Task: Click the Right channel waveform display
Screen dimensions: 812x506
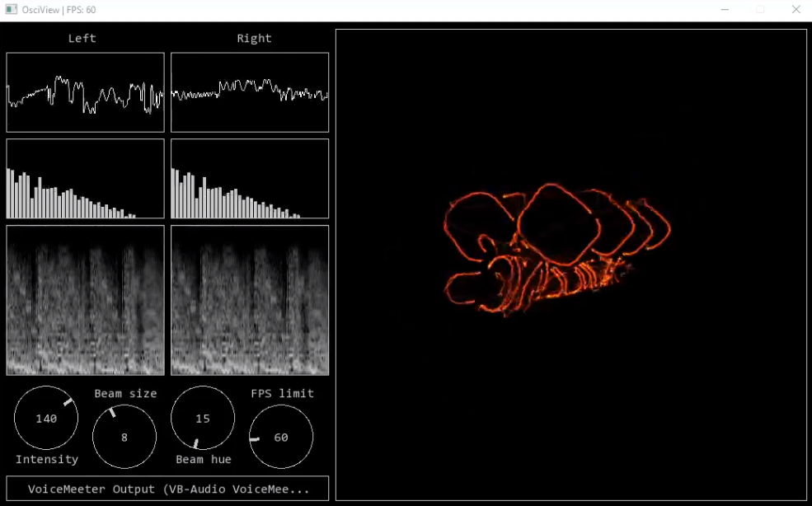Action: [250, 92]
